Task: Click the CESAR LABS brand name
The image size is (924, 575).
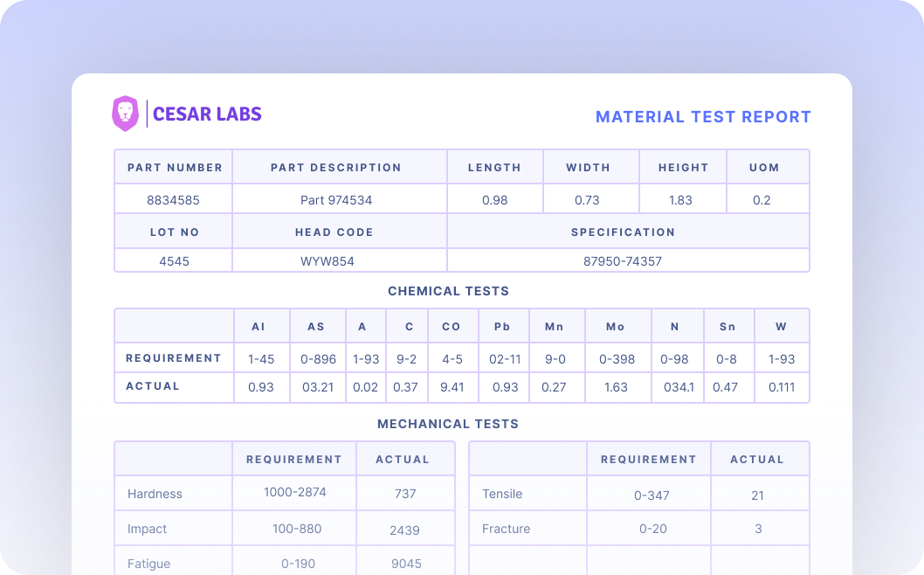Action: pos(207,114)
